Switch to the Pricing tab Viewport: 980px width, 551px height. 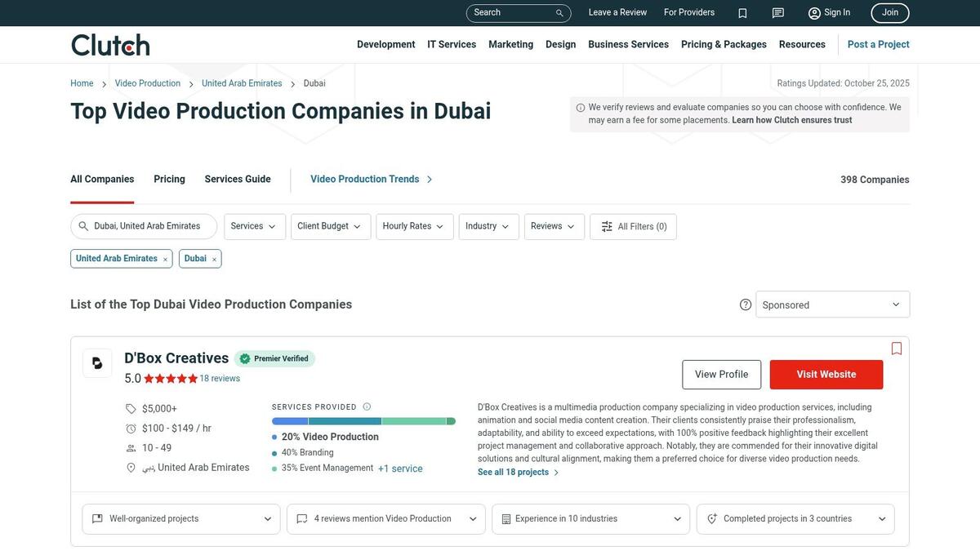(169, 180)
